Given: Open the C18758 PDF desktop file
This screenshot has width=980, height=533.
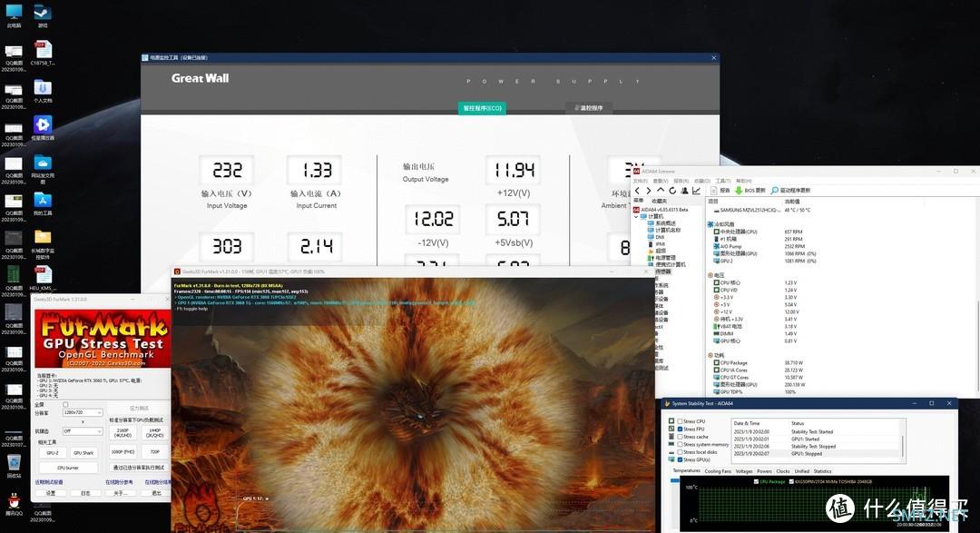Looking at the screenshot, I should tap(43, 54).
